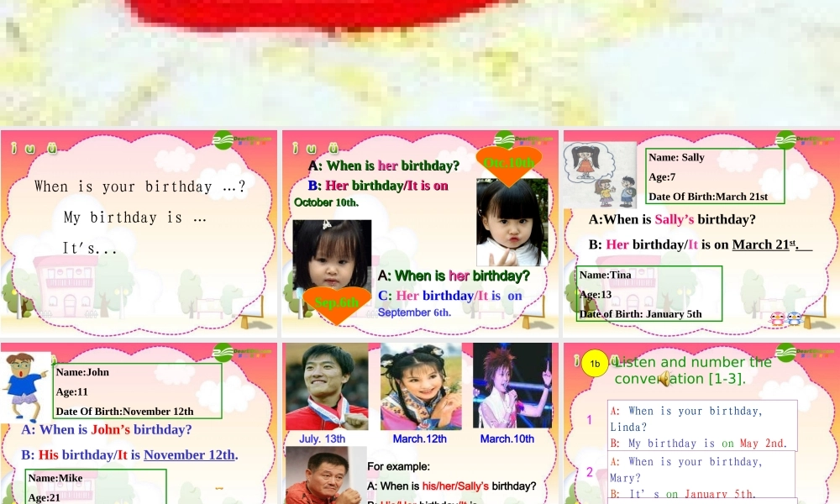Click 'Date Of Birth:March 21st' line
The width and height of the screenshot is (840, 504).
pyautogui.click(x=707, y=197)
